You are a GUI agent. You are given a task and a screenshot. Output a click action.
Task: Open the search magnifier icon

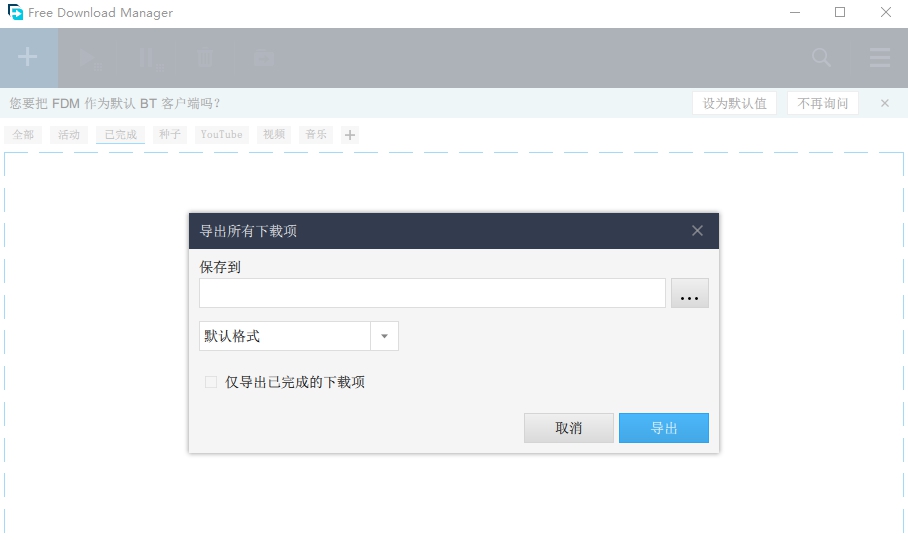pyautogui.click(x=821, y=57)
